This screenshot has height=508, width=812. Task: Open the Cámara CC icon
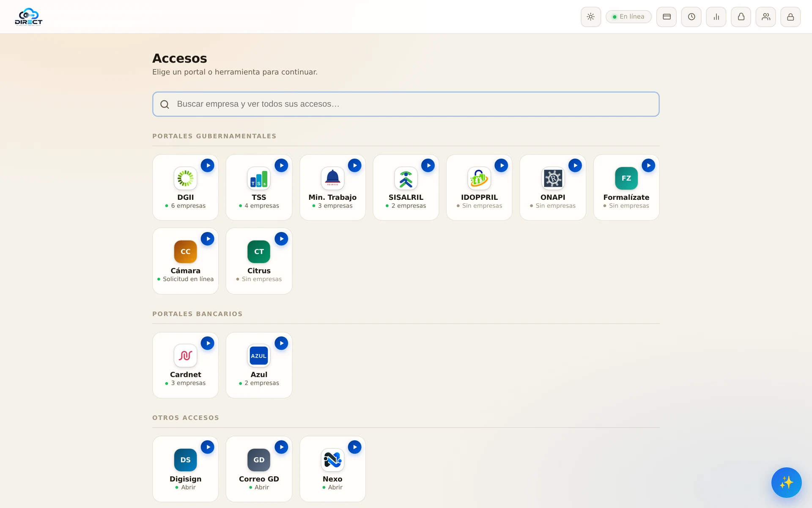coord(186,251)
